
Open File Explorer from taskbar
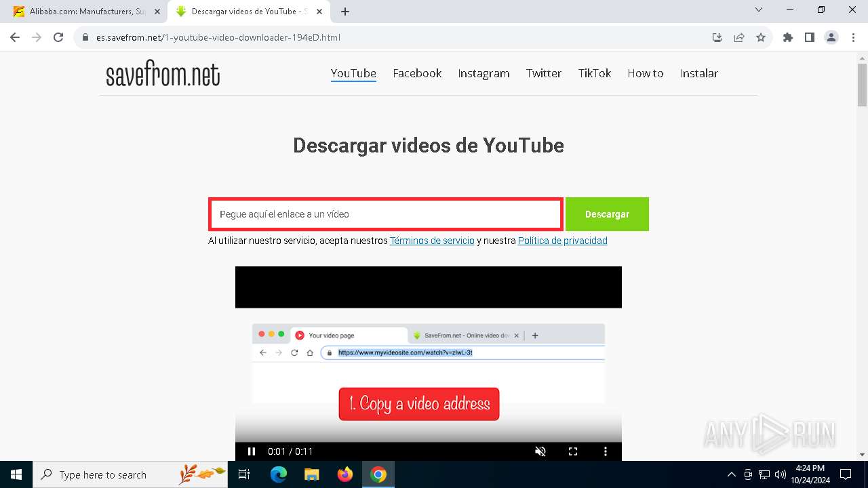pos(311,474)
